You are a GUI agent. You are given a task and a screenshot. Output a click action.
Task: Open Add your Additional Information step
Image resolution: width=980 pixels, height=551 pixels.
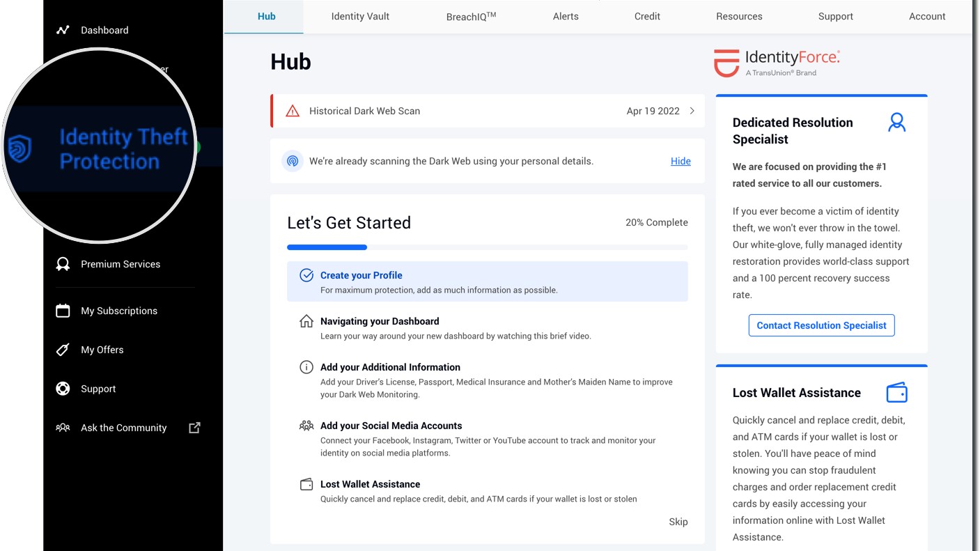(390, 367)
